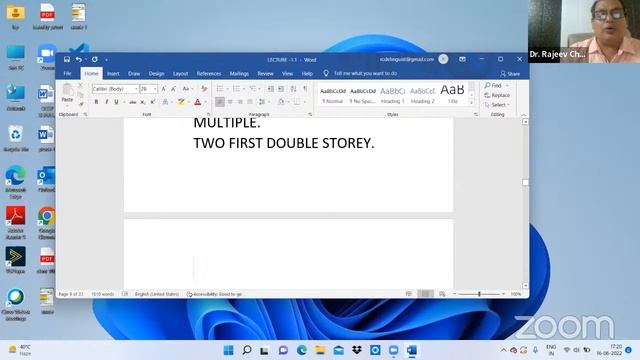Screen dimensions: 640x360
Task: Expand the Styles gallery more arrow
Action: tap(471, 102)
